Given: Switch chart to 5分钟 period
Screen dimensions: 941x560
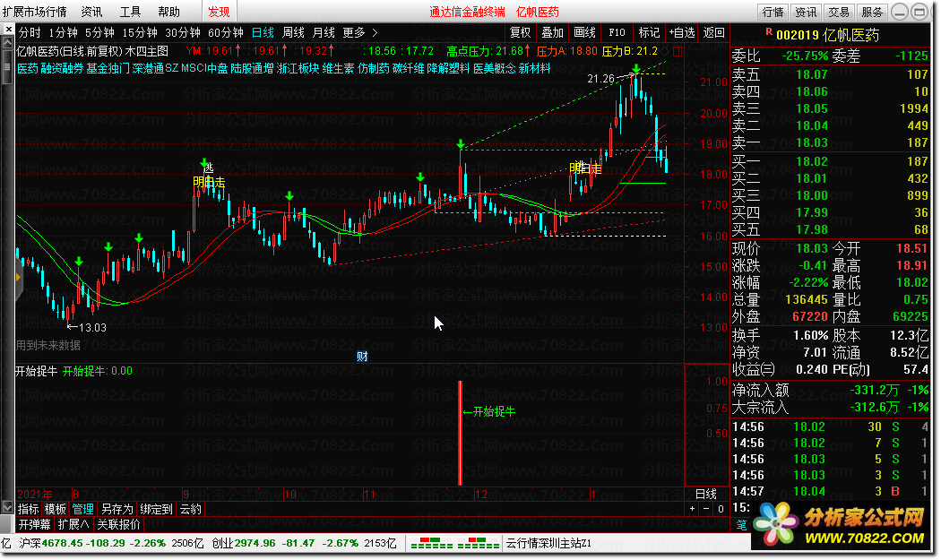Looking at the screenshot, I should 99,32.
